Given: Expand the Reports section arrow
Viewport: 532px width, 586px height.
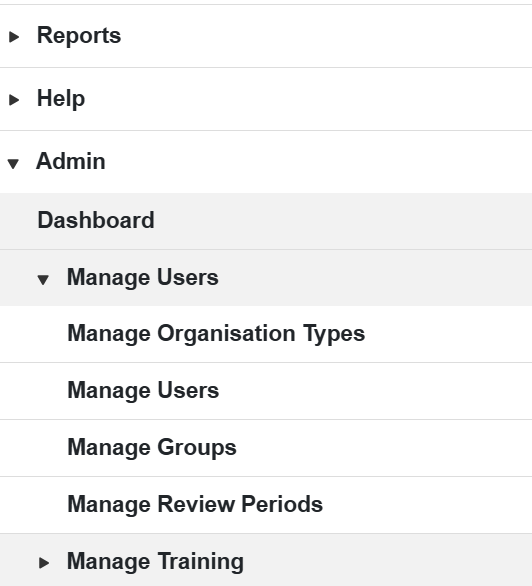Looking at the screenshot, I should [x=14, y=37].
